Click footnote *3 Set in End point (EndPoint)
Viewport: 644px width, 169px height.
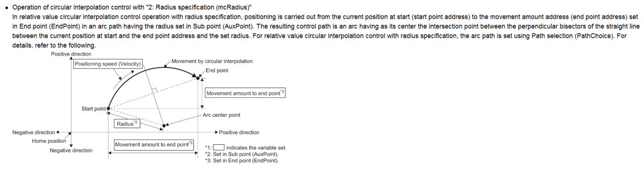pyautogui.click(x=244, y=161)
